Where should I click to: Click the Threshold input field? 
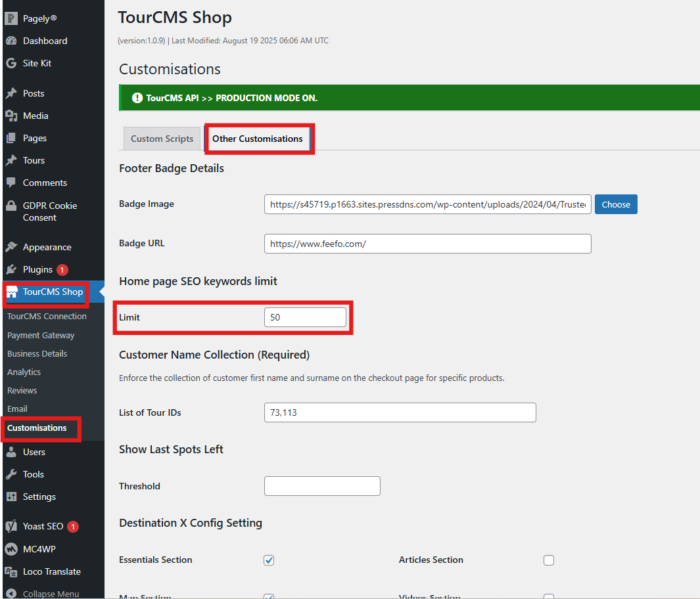coord(322,486)
